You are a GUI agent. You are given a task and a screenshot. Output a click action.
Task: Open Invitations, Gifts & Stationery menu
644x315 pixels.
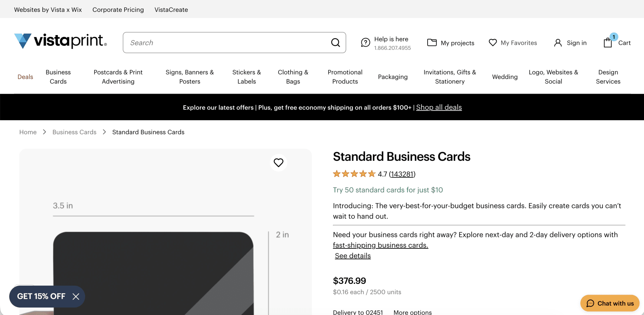pos(450,77)
